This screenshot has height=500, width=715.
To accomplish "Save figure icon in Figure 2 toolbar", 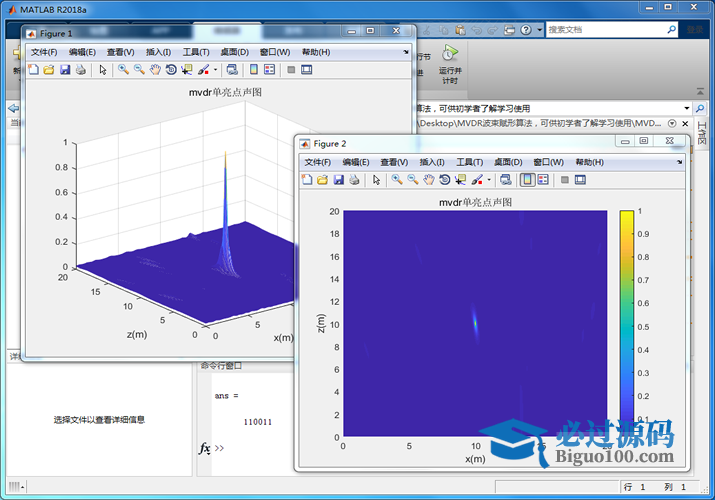I will (x=339, y=180).
